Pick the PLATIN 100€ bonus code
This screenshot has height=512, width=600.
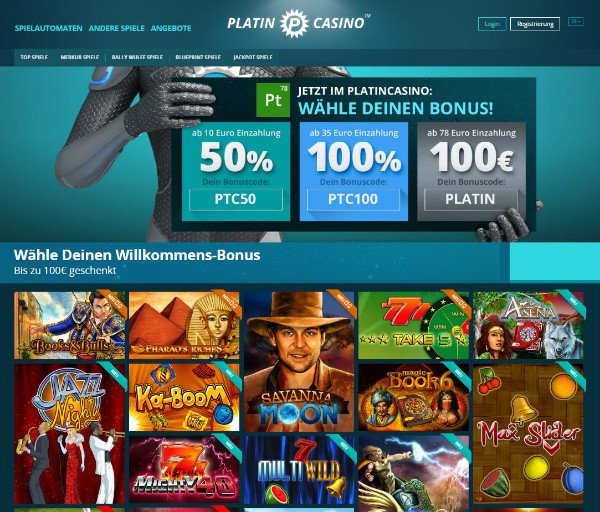click(471, 199)
